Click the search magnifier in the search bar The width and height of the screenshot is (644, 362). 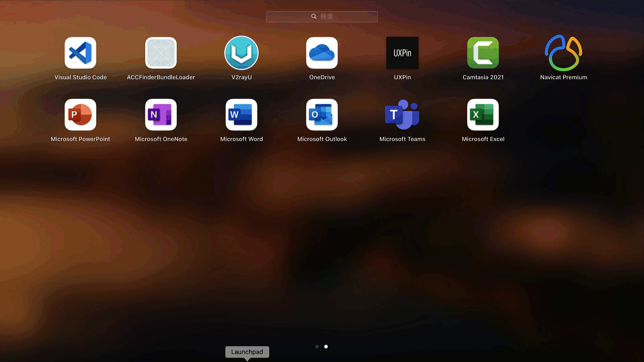pos(314,16)
